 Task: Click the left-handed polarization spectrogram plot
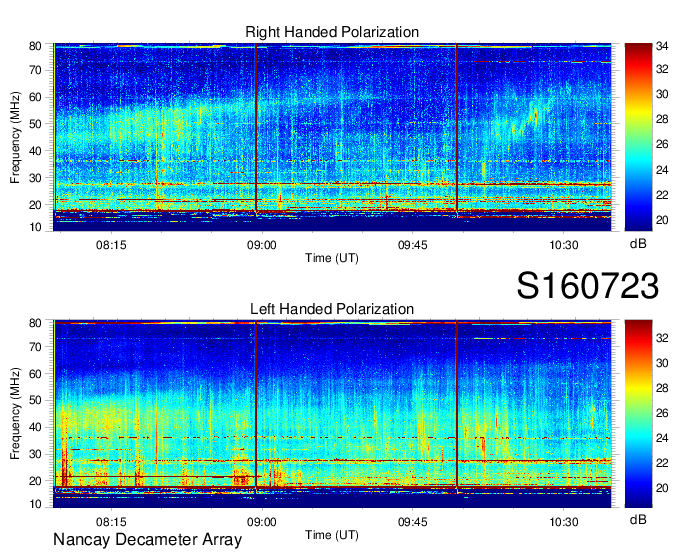(x=332, y=414)
